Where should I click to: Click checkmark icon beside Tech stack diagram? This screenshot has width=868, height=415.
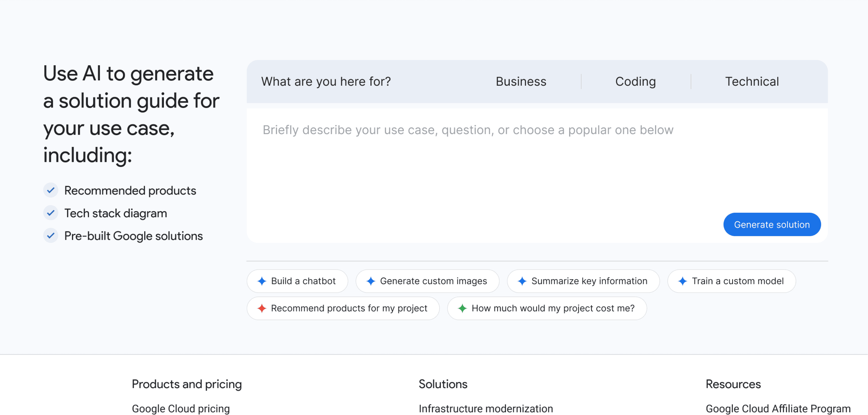coord(51,213)
